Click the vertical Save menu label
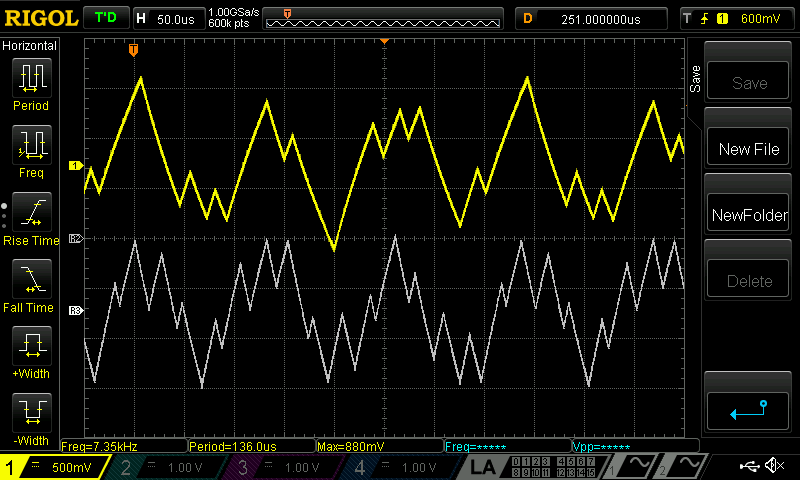 pos(695,79)
